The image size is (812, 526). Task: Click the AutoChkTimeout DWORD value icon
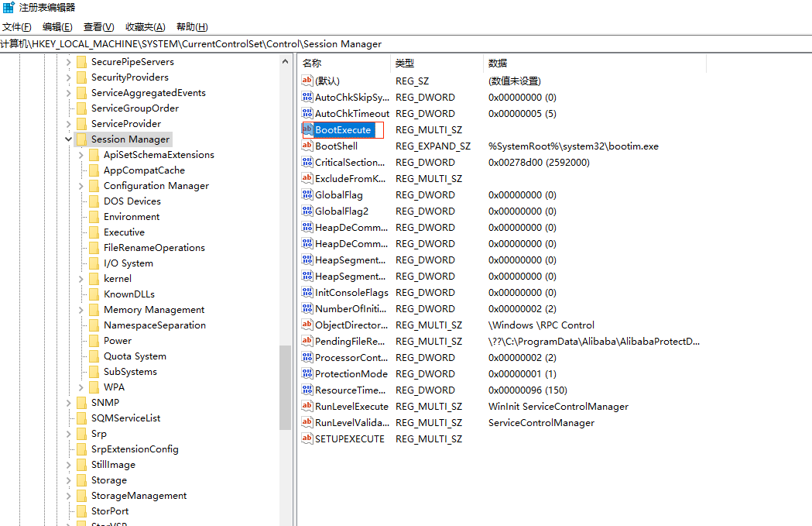(x=307, y=114)
